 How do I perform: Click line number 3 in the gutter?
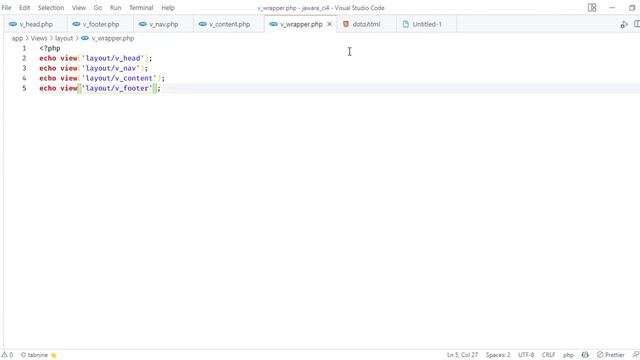[x=24, y=68]
